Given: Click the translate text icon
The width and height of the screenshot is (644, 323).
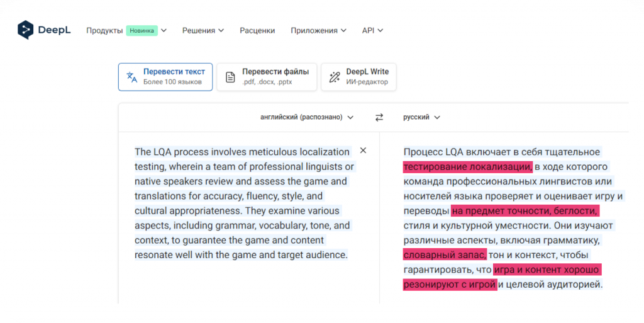Looking at the screenshot, I should pyautogui.click(x=131, y=77).
